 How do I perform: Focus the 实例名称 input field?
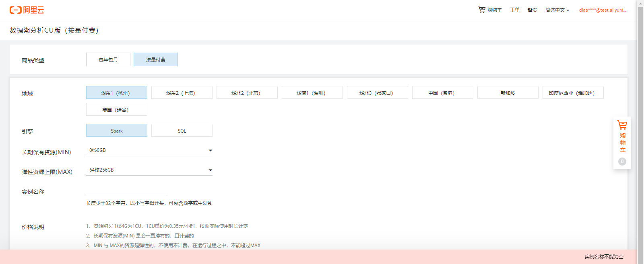[x=126, y=190]
